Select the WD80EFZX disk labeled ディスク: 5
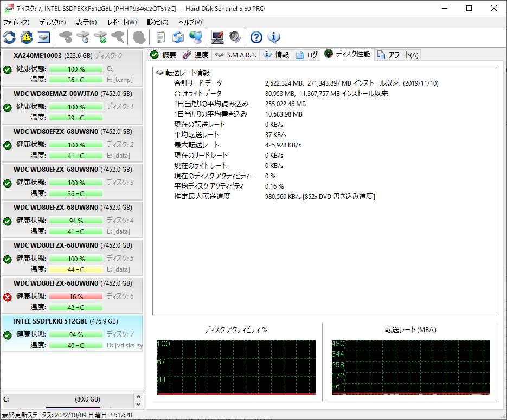Screen dimensions: 507x420 pos(73,257)
